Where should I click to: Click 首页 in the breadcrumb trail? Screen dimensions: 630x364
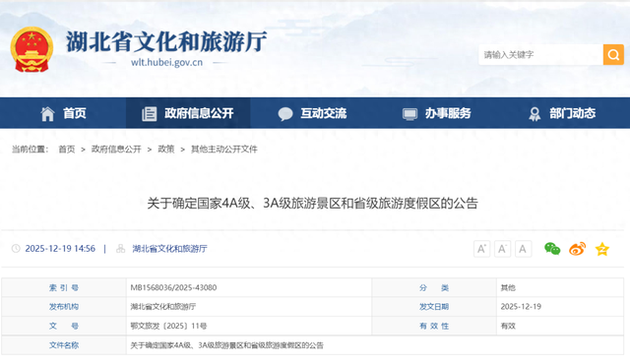67,150
